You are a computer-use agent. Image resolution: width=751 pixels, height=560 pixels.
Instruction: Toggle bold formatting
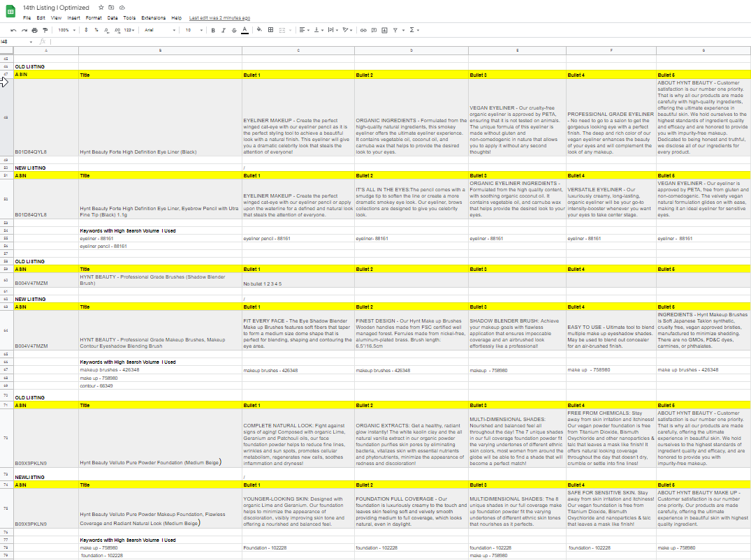pos(213,30)
